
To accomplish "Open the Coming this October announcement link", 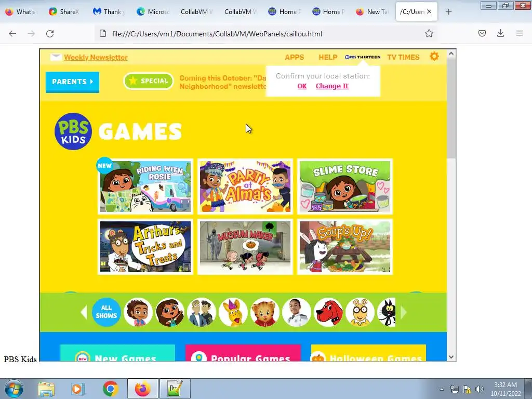I will pos(222,82).
